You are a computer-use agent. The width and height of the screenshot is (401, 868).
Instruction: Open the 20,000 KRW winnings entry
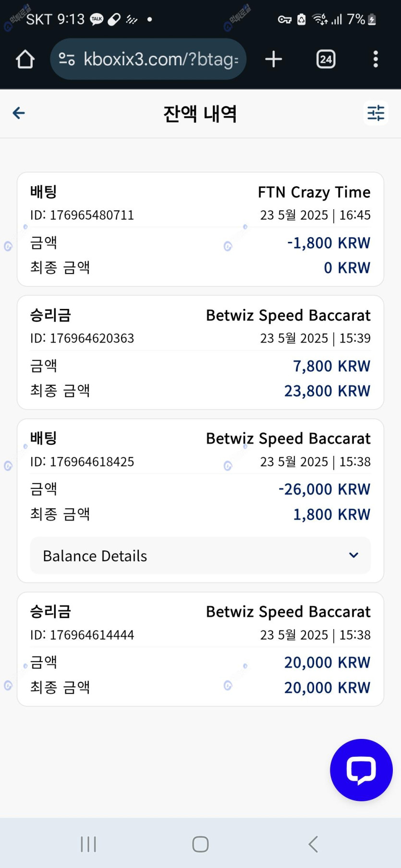(200, 649)
